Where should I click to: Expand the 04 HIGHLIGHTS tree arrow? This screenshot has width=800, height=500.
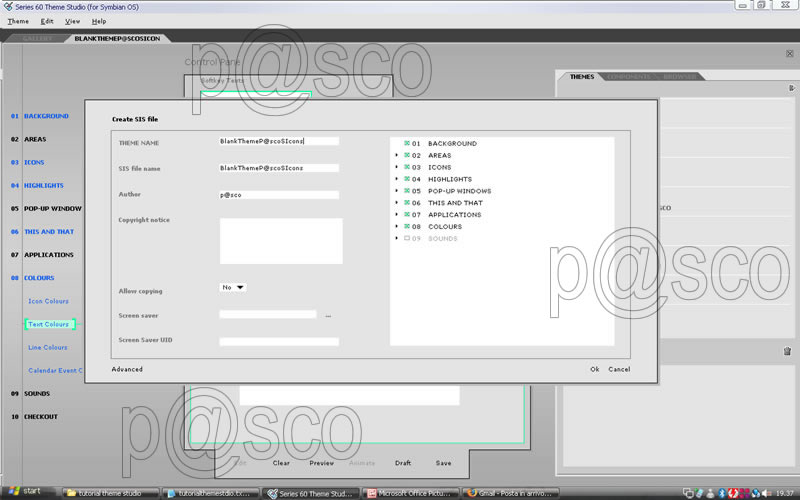pyautogui.click(x=397, y=179)
